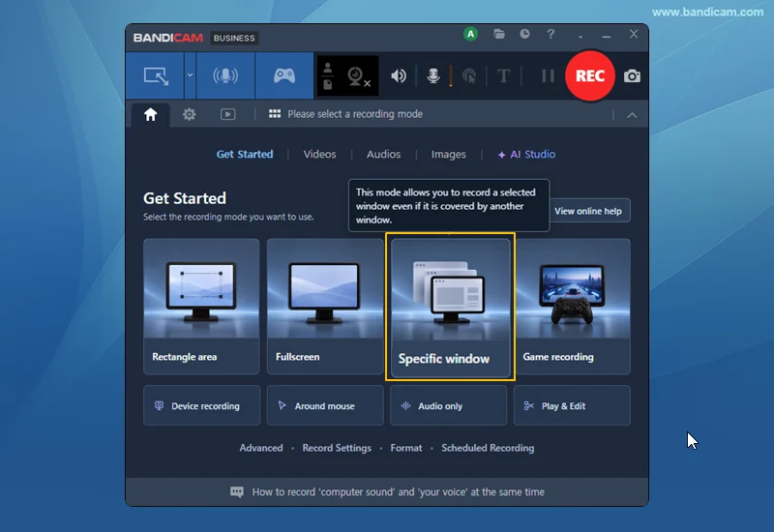Open the help question mark icon
Viewport: 774px width, 532px height.
click(x=551, y=34)
